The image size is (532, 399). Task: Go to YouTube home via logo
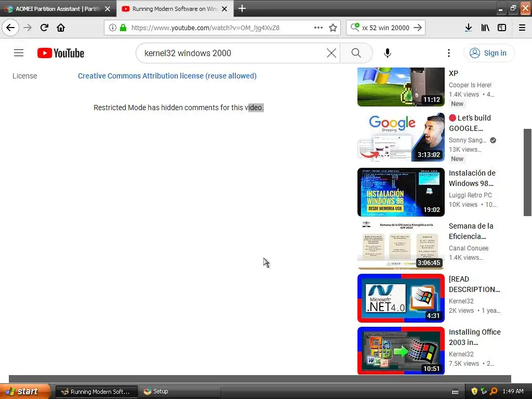(x=61, y=53)
